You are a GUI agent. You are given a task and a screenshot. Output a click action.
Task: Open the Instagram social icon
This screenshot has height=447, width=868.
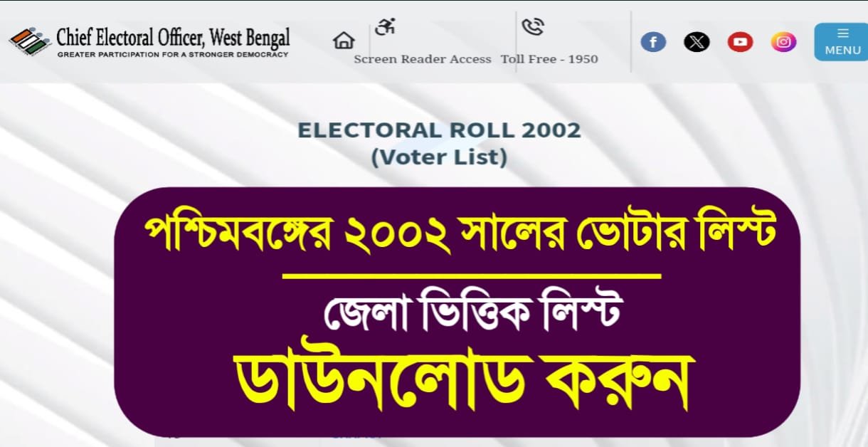pyautogui.click(x=783, y=42)
